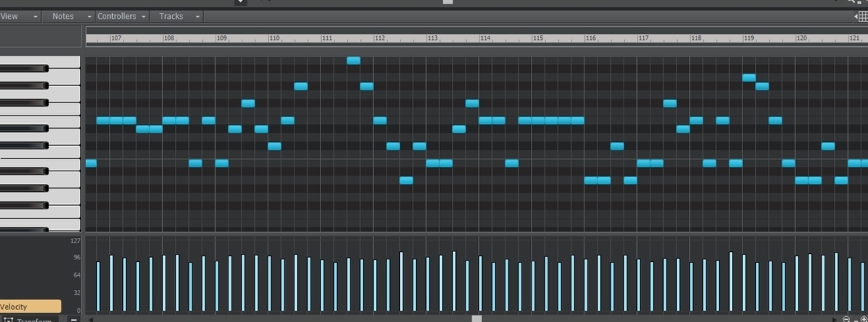The height and width of the screenshot is (322, 868).
Task: Click the horizontal zoom out icon
Action: [847, 319]
